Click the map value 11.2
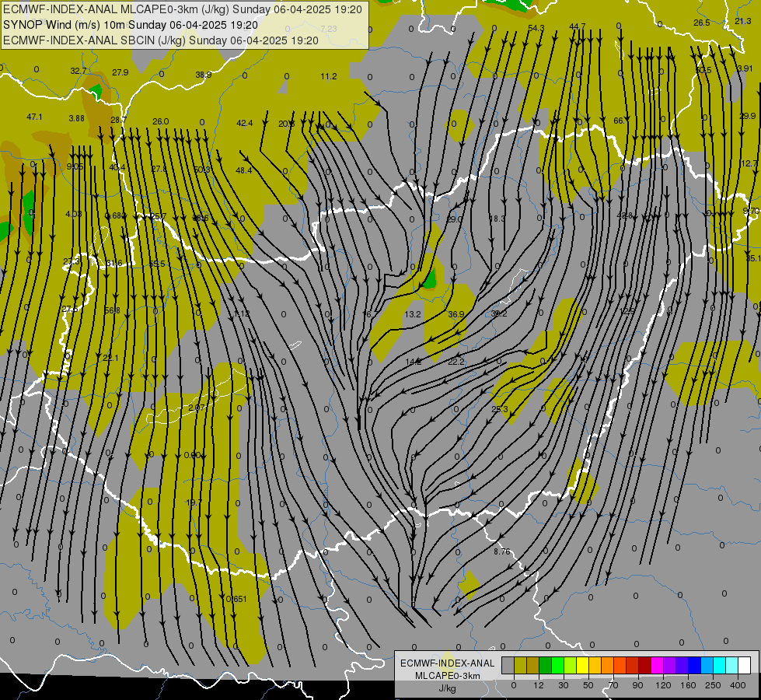The image size is (761, 700). (329, 76)
